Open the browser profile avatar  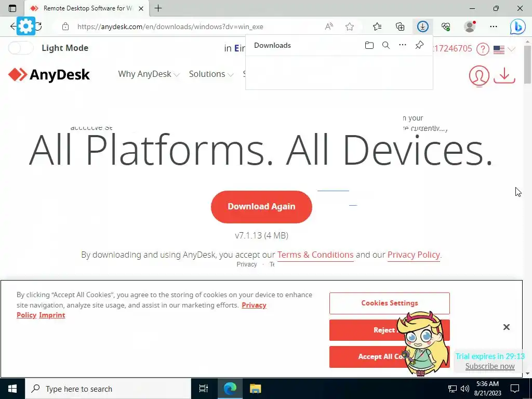470,26
